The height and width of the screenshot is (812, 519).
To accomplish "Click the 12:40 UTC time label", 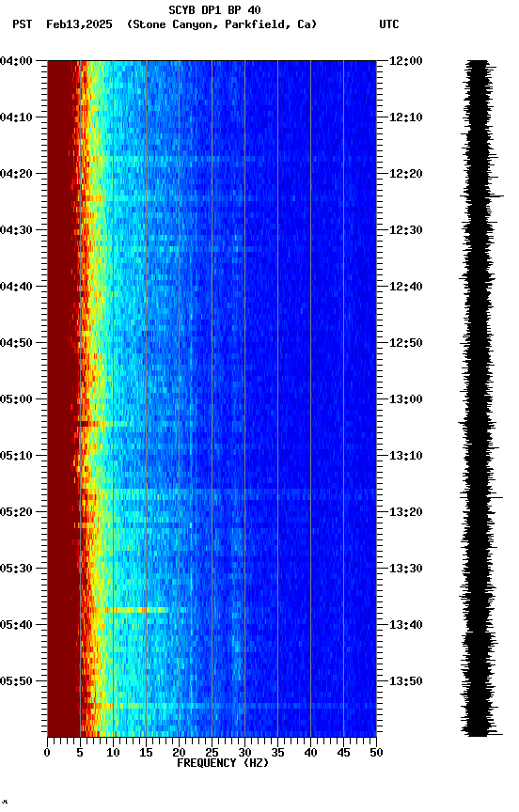I will click(406, 287).
